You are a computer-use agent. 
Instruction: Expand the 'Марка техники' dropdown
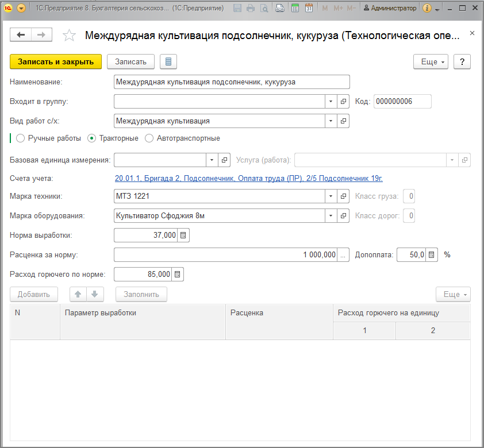(331, 196)
